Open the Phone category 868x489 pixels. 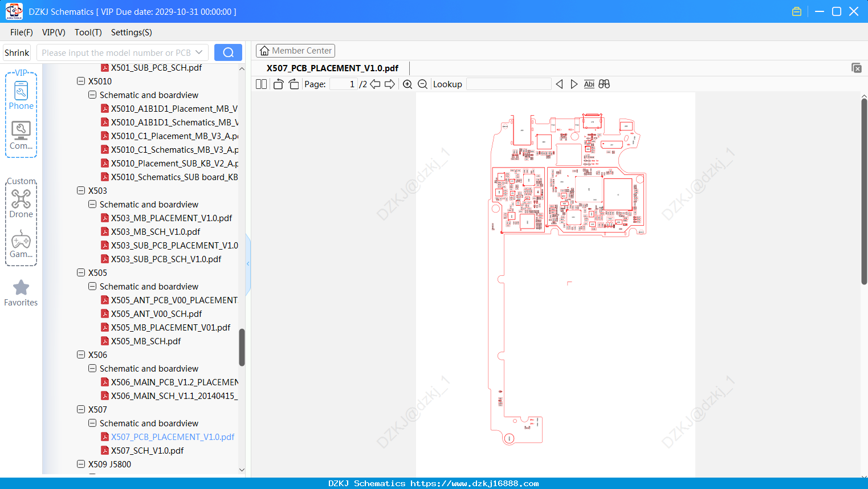click(21, 95)
